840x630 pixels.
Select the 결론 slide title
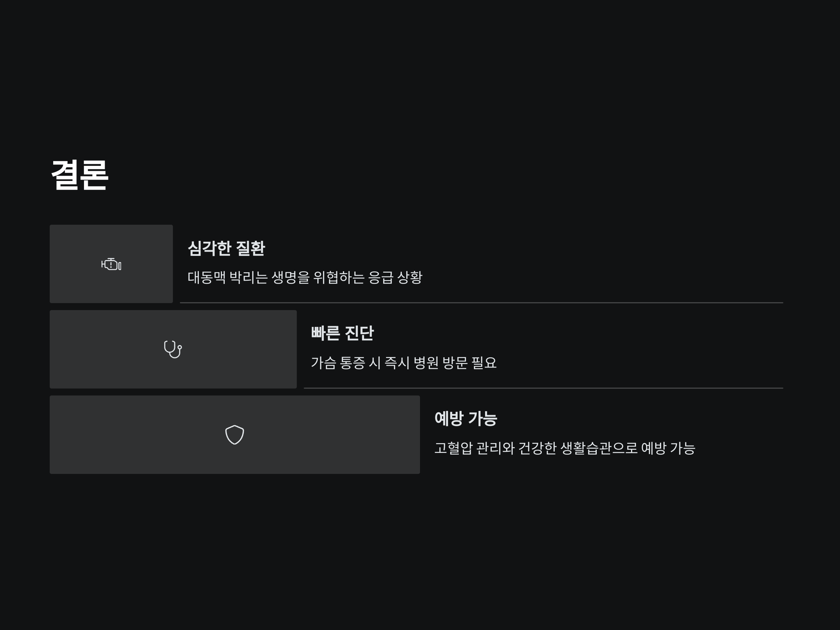pos(80,175)
